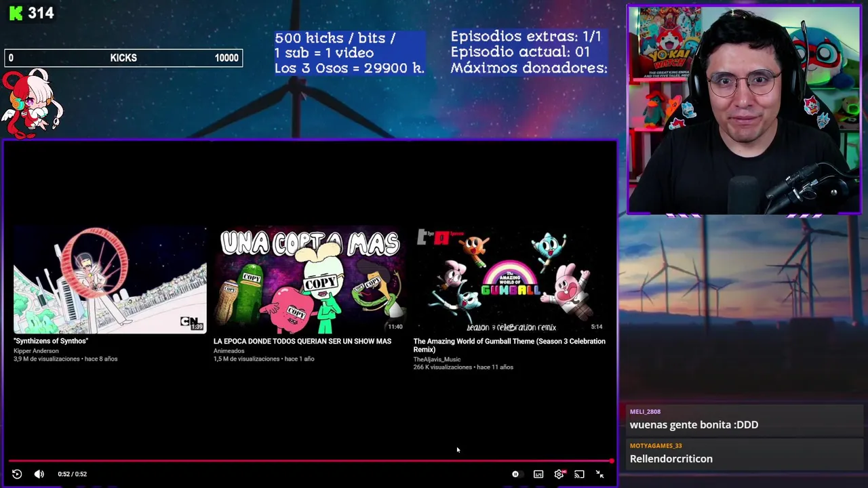The height and width of the screenshot is (488, 868).
Task: Click the streamer webcam feed
Action: click(x=744, y=110)
